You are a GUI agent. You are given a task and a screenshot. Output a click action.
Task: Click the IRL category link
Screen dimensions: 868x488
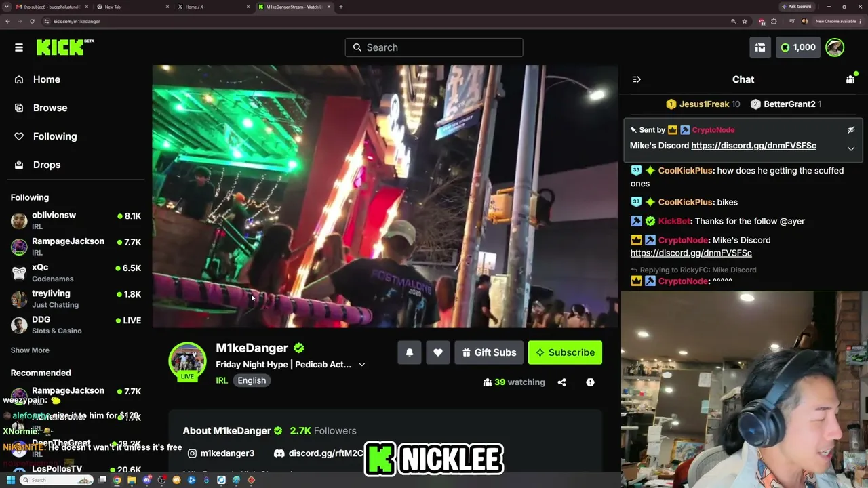coord(222,380)
